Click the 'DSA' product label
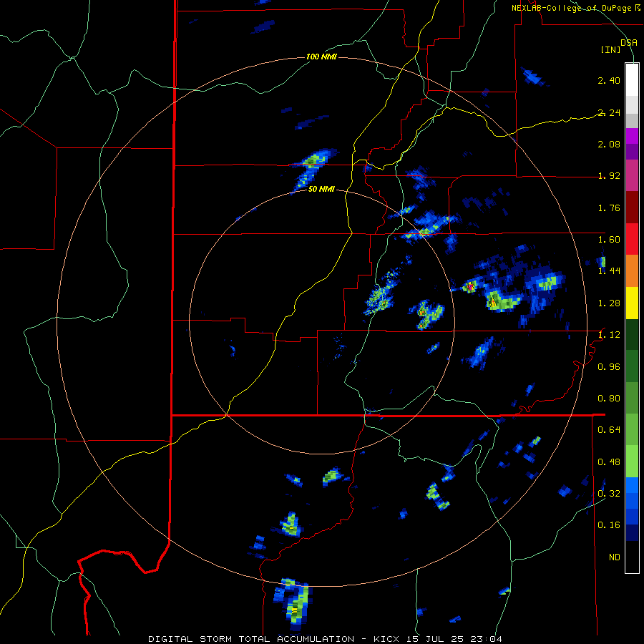 [629, 43]
